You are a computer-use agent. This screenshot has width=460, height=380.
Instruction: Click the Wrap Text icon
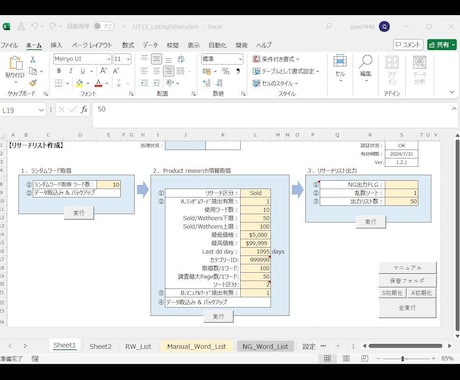(181, 59)
